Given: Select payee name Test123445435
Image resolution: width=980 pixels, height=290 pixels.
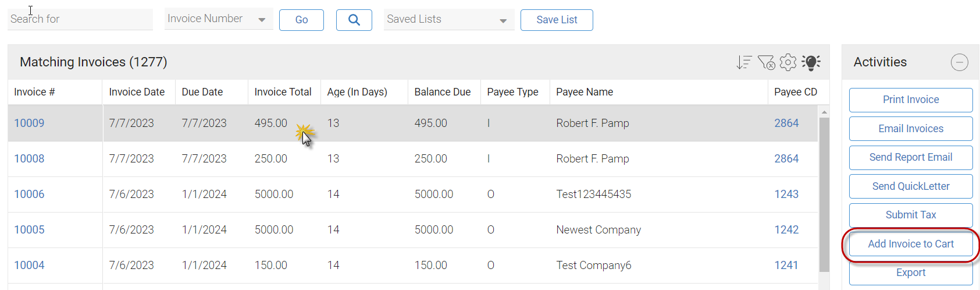Looking at the screenshot, I should click(593, 194).
